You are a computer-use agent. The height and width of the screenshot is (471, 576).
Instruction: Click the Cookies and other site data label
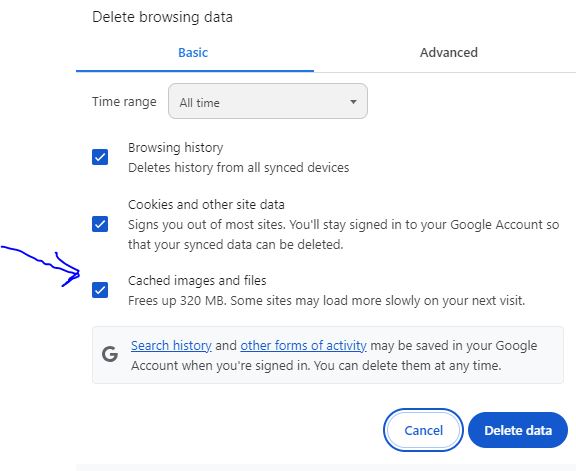206,205
